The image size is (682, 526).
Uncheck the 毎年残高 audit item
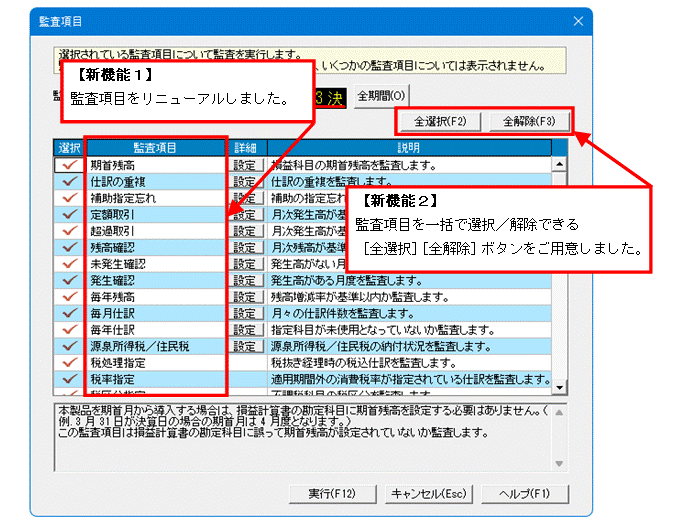69,297
